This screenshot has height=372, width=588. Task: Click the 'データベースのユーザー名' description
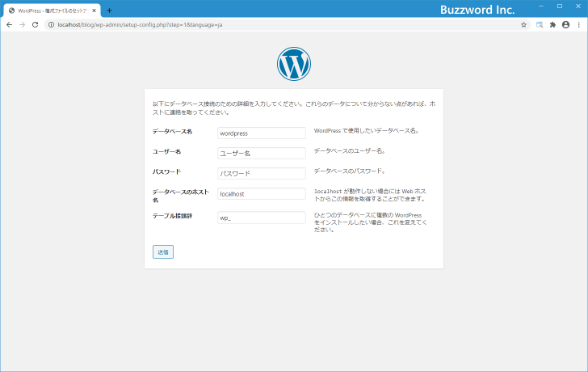[x=350, y=151]
